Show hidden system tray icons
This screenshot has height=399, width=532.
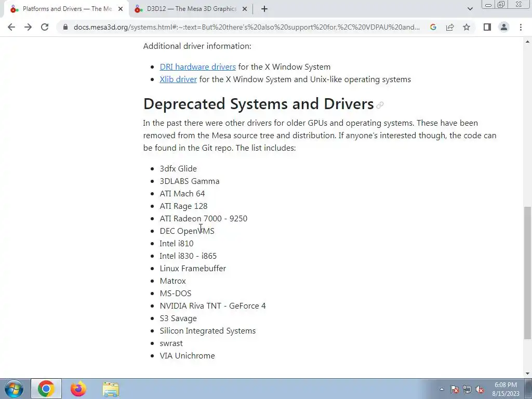pyautogui.click(x=442, y=389)
